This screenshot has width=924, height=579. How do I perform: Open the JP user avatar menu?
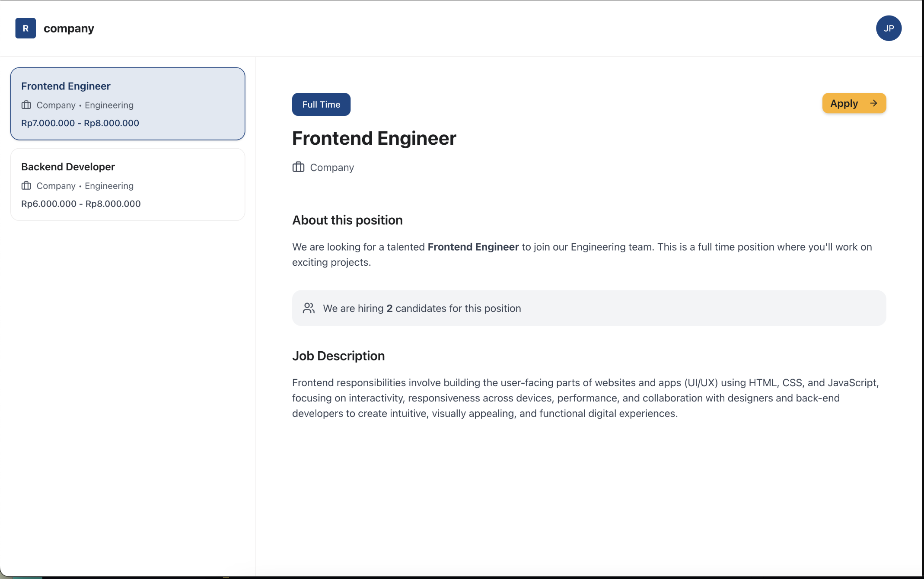888,29
